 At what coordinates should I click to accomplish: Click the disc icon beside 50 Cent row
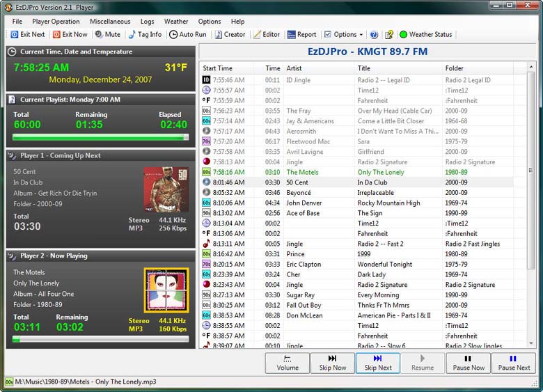tap(206, 182)
